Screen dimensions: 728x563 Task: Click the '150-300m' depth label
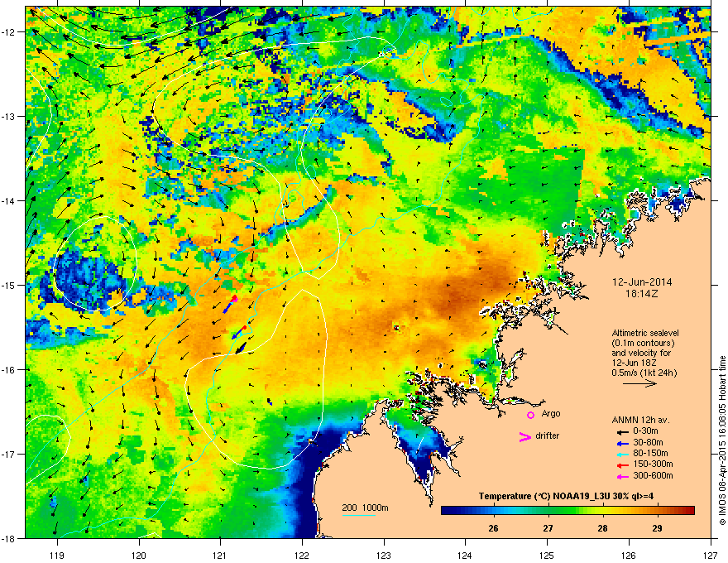(653, 464)
